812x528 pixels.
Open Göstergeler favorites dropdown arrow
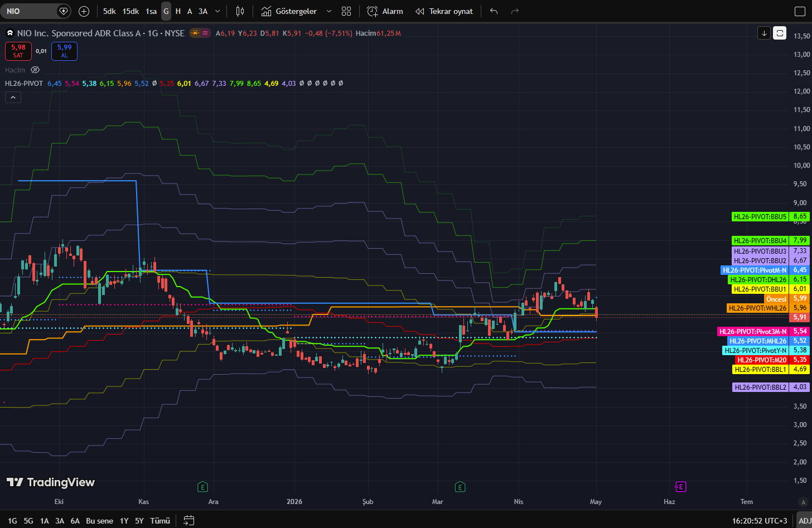coord(329,11)
